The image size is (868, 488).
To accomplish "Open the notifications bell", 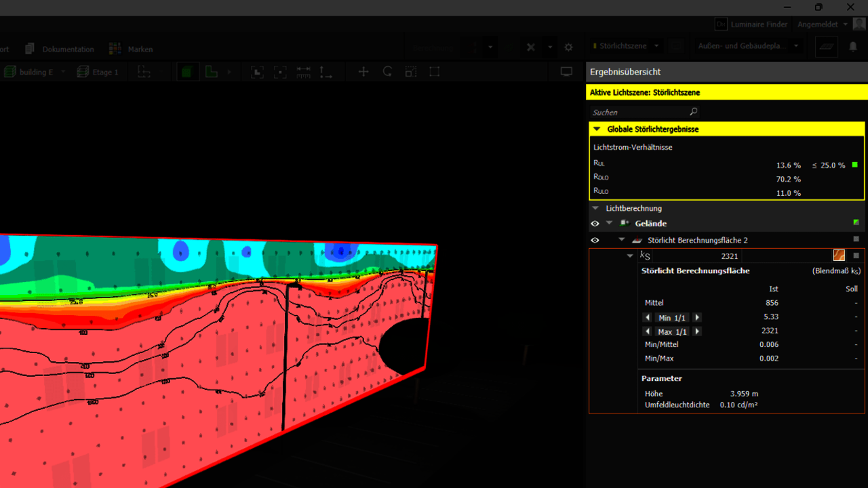I will (x=853, y=47).
